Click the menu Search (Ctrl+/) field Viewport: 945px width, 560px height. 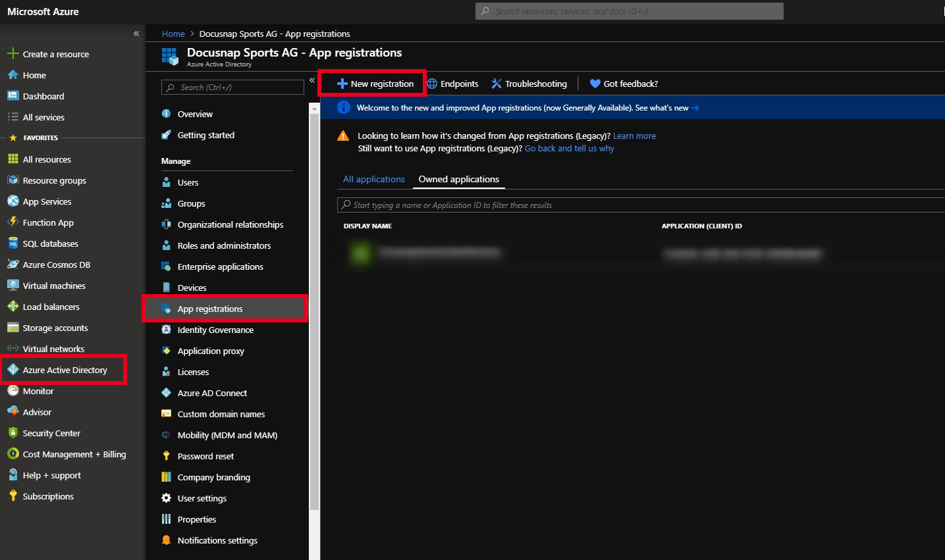(x=232, y=87)
